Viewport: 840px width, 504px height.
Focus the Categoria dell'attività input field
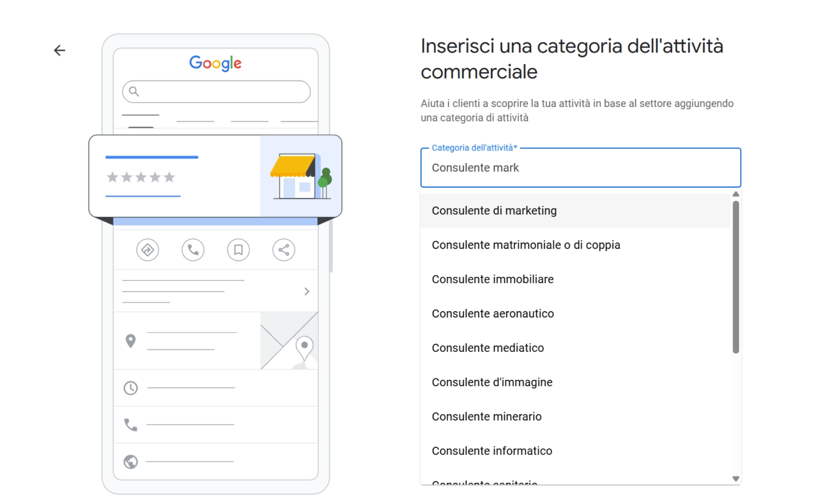pos(581,168)
